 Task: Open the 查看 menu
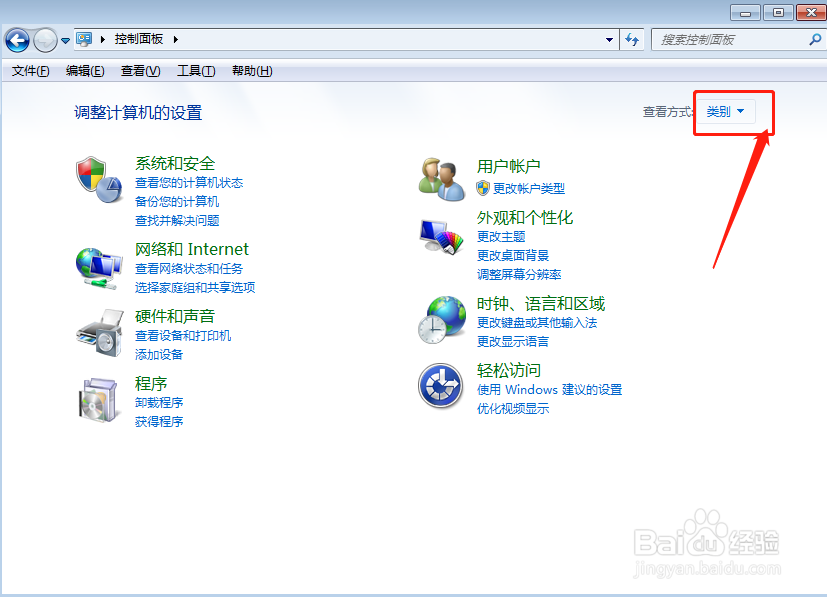click(140, 71)
